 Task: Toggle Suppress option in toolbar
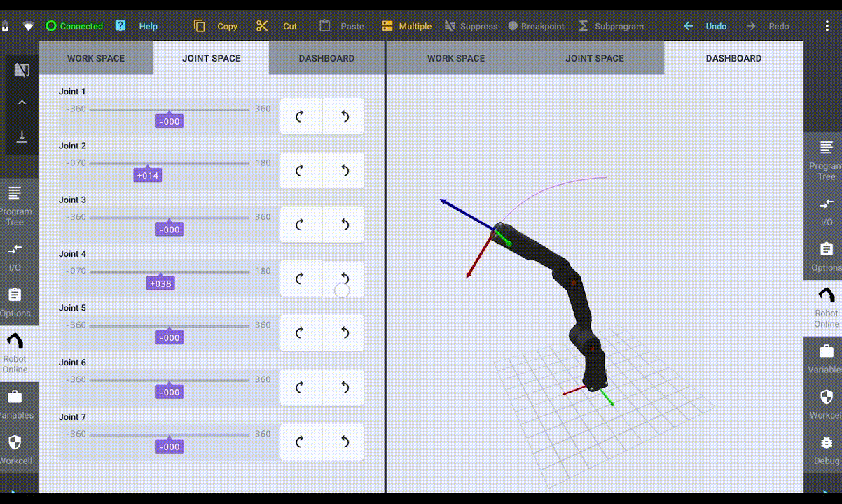tap(470, 26)
